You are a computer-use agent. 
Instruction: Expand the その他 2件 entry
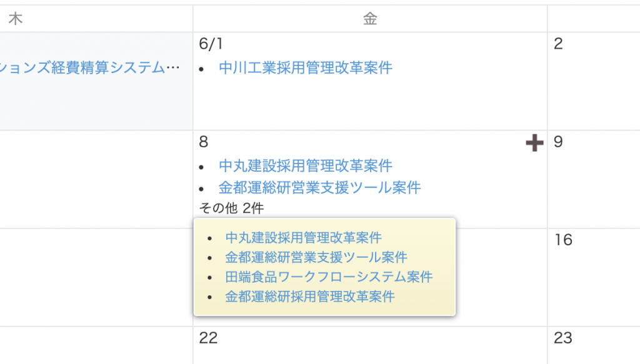231,209
